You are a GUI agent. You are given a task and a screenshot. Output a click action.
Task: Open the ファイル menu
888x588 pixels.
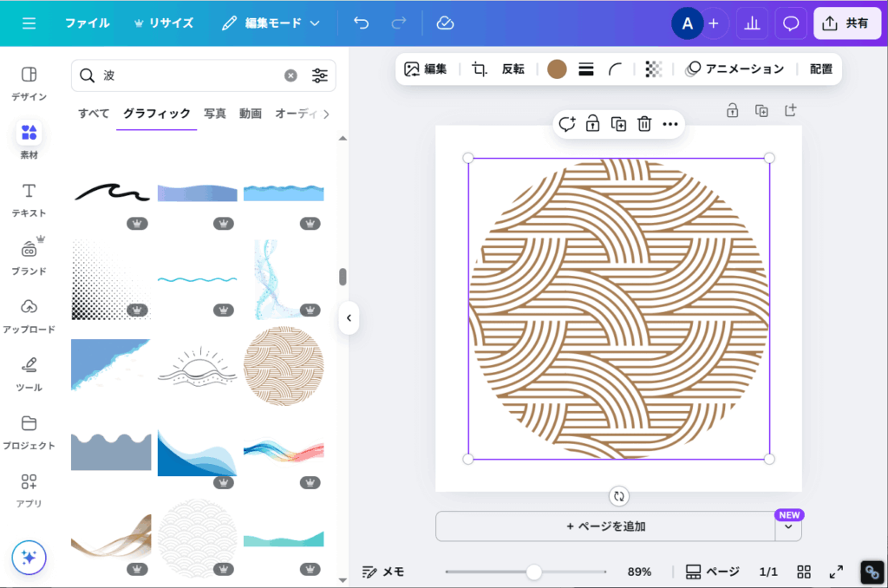point(88,23)
